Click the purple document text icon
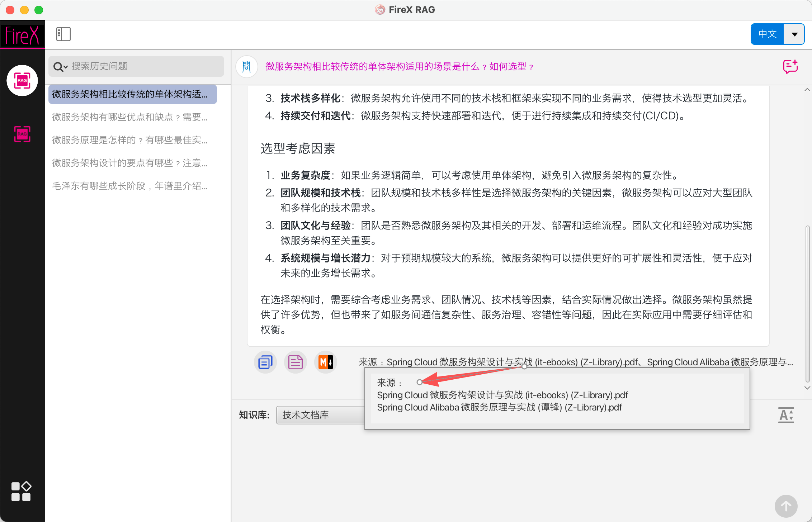812x522 pixels. point(296,362)
